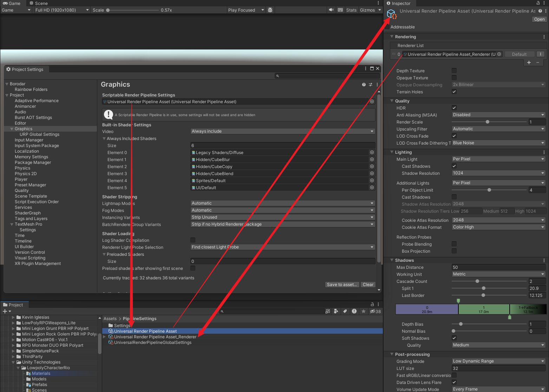Enable the Opaque Texture checkbox
The height and width of the screenshot is (392, 549).
coord(454,78)
